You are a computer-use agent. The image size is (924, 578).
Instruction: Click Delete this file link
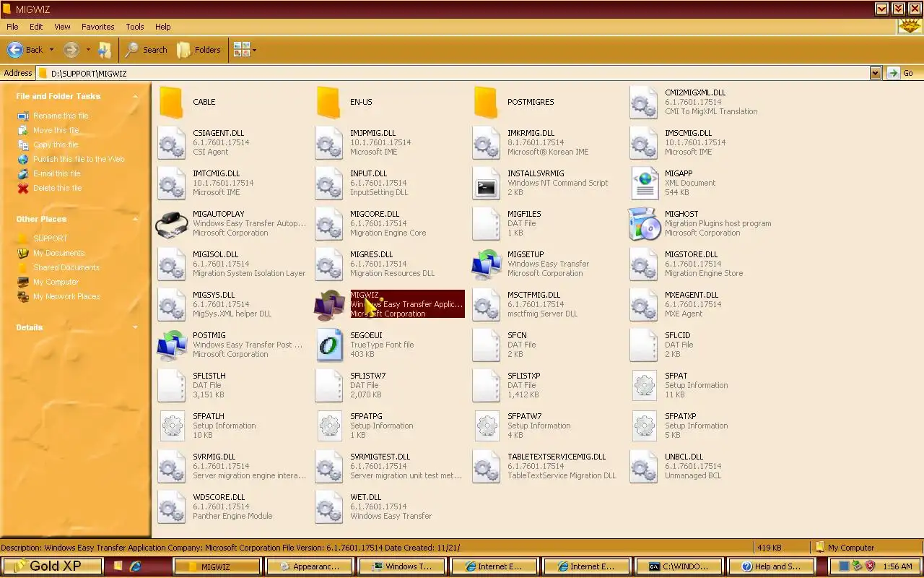pos(58,188)
